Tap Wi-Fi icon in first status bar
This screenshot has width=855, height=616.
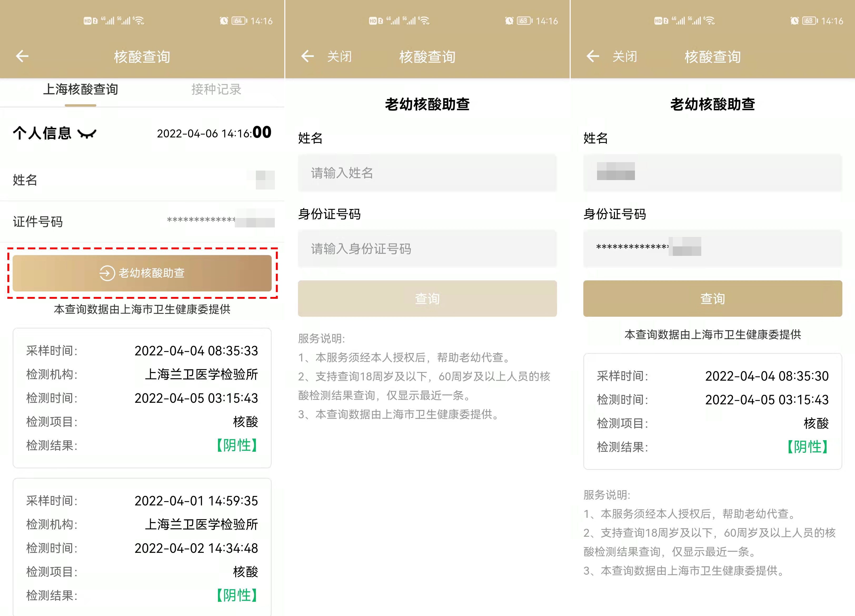tap(139, 20)
